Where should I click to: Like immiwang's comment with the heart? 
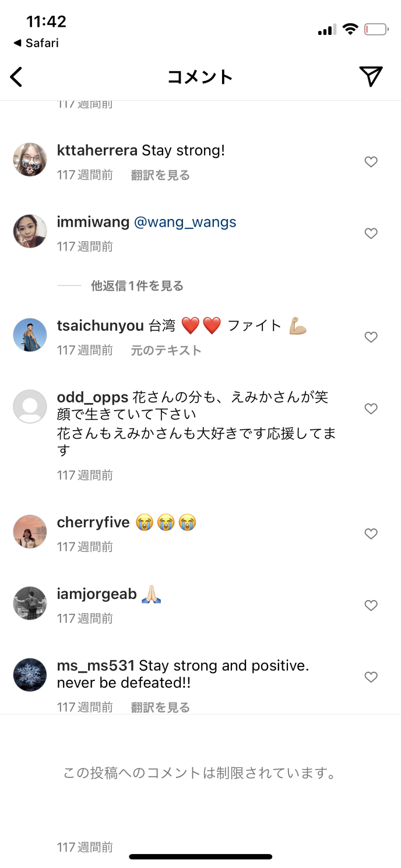click(x=371, y=234)
